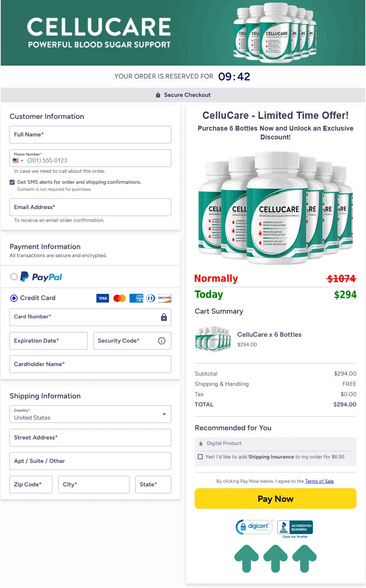The height and width of the screenshot is (588, 366).
Task: Click the Mastercard payment icon
Action: click(x=118, y=298)
